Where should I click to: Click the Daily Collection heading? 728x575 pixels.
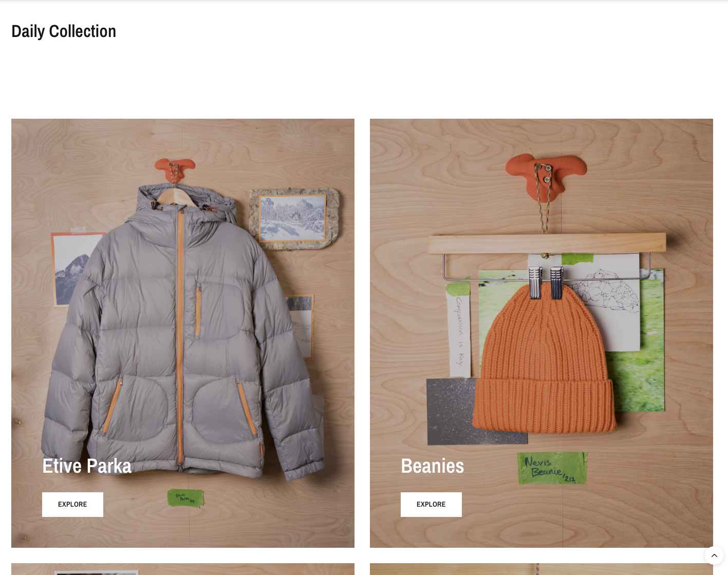(64, 31)
